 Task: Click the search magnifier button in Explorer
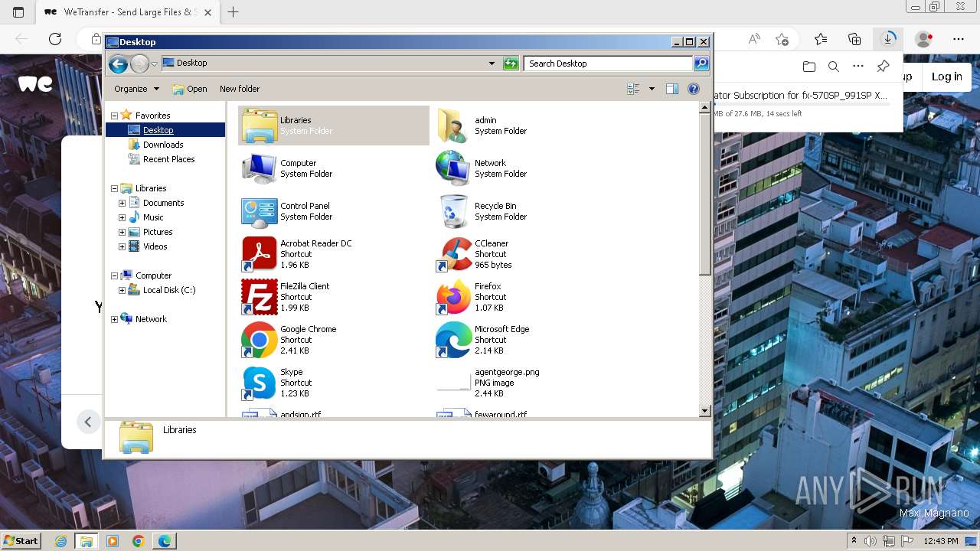click(x=701, y=64)
